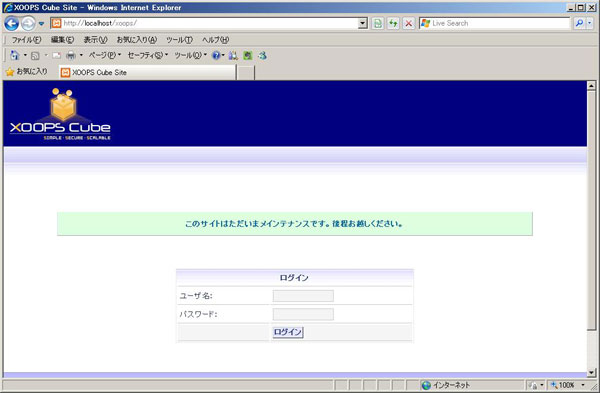
Task: Expand the Home button dropdown arrow
Action: [25, 55]
